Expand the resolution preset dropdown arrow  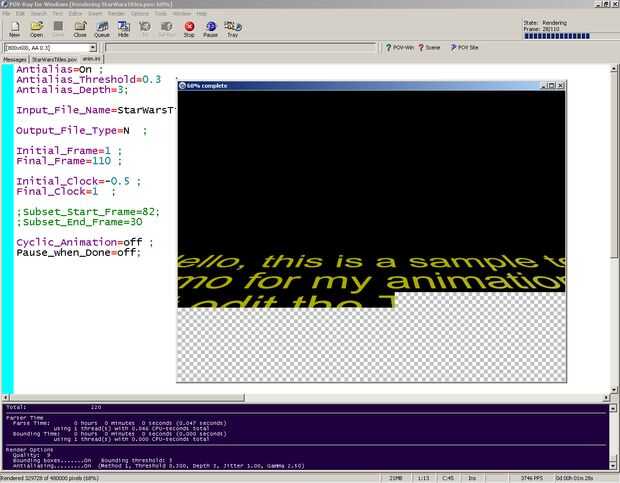coord(93,48)
